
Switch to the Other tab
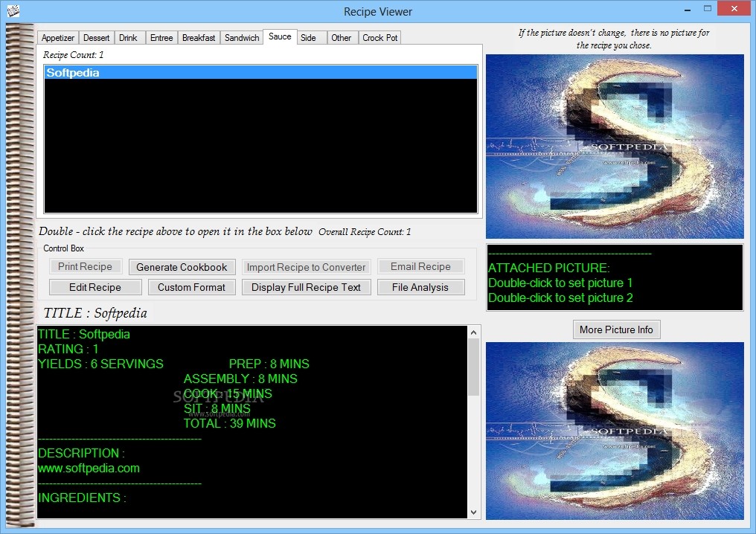click(x=342, y=38)
